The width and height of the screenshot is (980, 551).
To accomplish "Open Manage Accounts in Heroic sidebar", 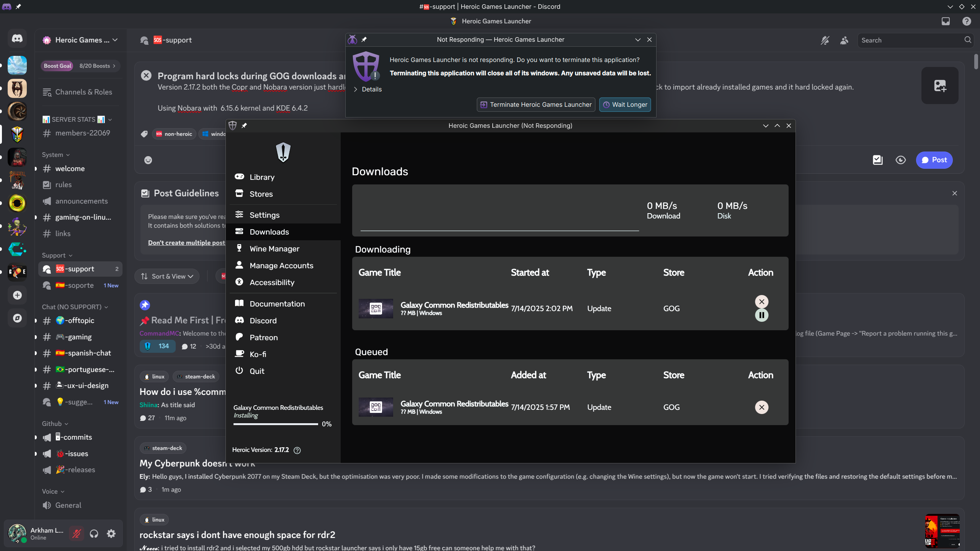I will click(x=283, y=266).
